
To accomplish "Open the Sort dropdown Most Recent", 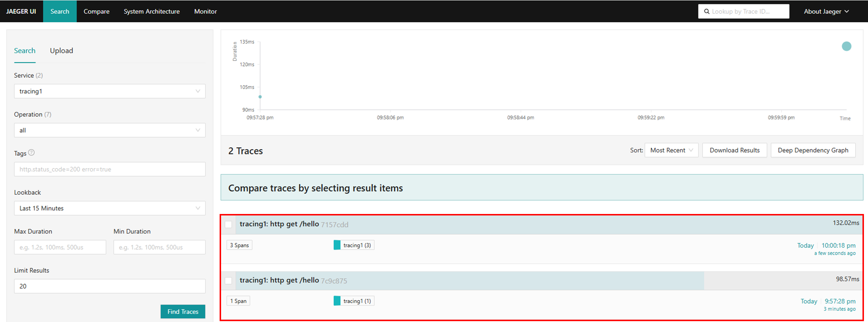I will [672, 150].
